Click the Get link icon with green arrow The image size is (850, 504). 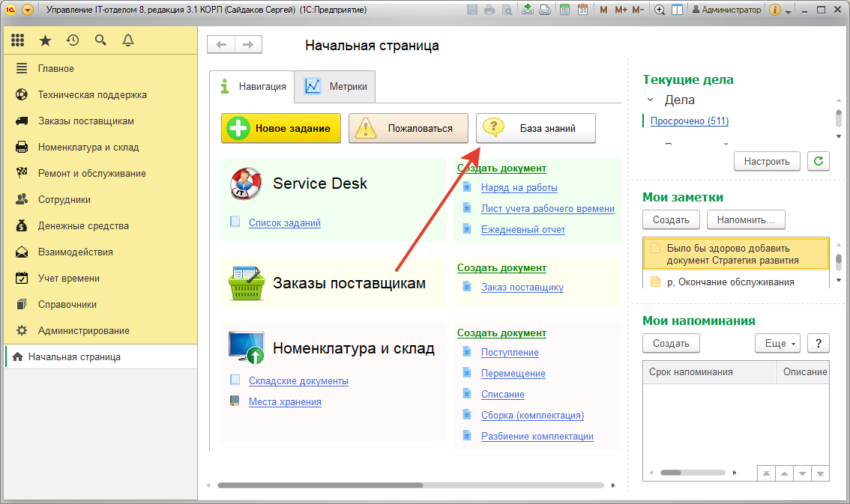click(528, 10)
